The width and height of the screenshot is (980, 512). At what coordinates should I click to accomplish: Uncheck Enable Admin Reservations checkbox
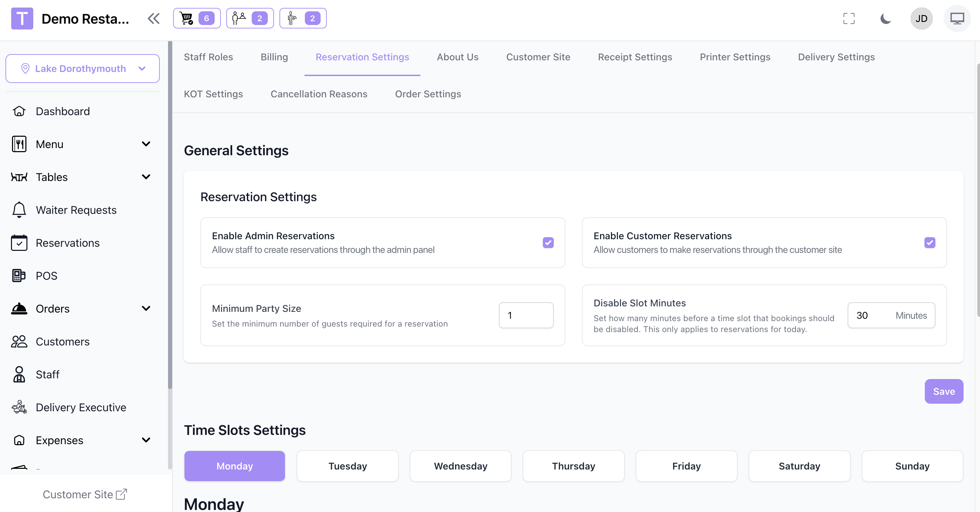548,243
